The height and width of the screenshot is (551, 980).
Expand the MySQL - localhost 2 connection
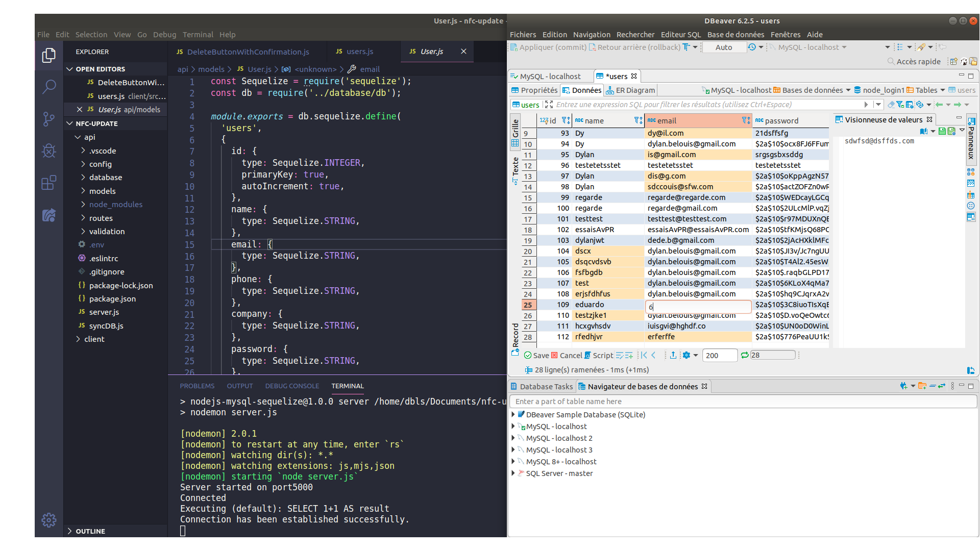pos(514,437)
